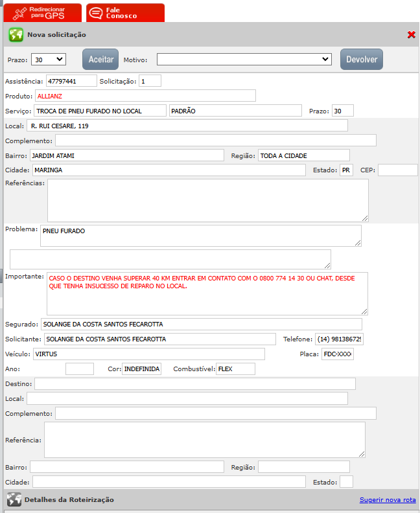Select the Produto field showing ALLIANZ
The height and width of the screenshot is (513, 420).
(x=145, y=96)
